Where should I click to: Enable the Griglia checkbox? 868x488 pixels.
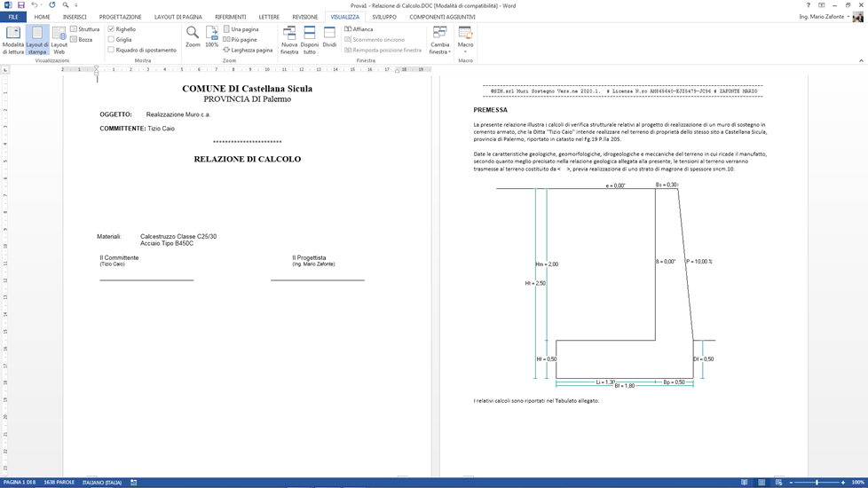(x=111, y=39)
